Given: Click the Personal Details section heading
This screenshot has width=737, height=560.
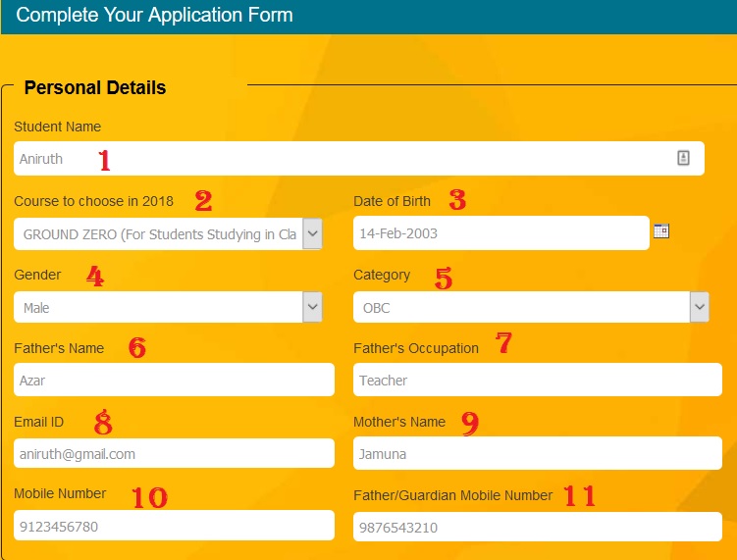Looking at the screenshot, I should (x=95, y=87).
